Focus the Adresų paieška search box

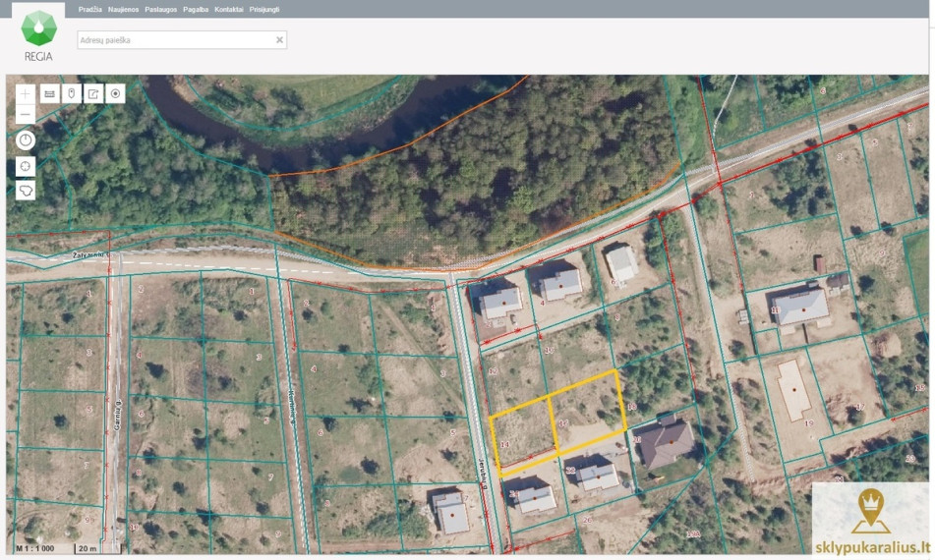(182, 40)
